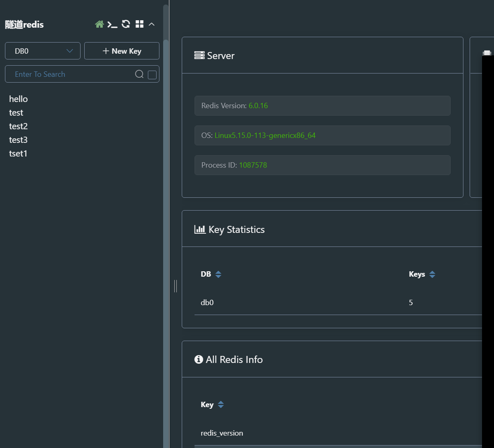Open the test3 key

18,140
